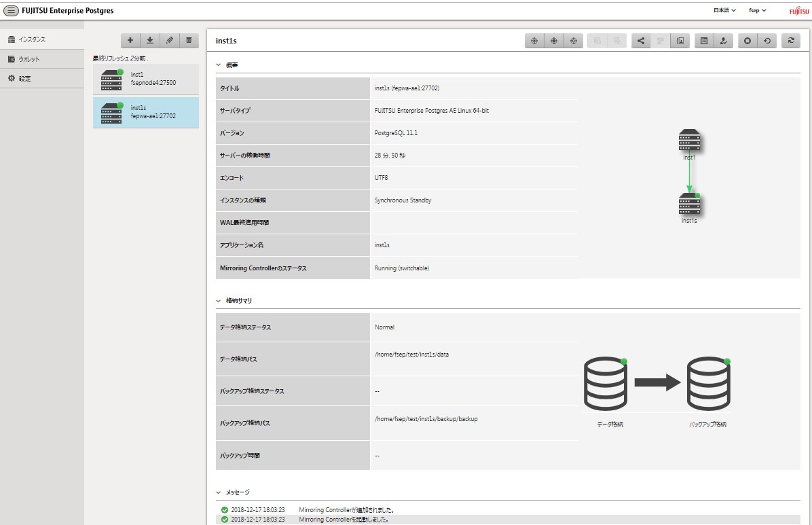This screenshot has width=812, height=525.
Task: Click the greyed database restore arrow icon
Action: click(x=616, y=41)
